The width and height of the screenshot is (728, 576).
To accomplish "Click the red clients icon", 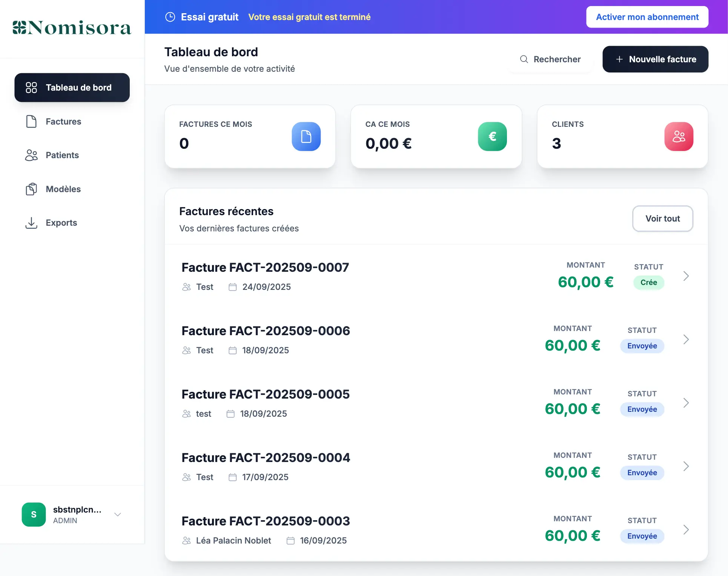I will 678,136.
